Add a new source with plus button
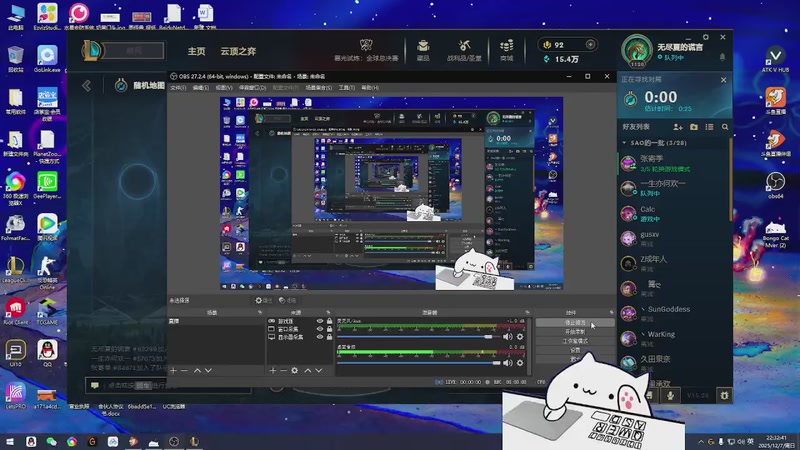The image size is (800, 450). pyautogui.click(x=273, y=370)
